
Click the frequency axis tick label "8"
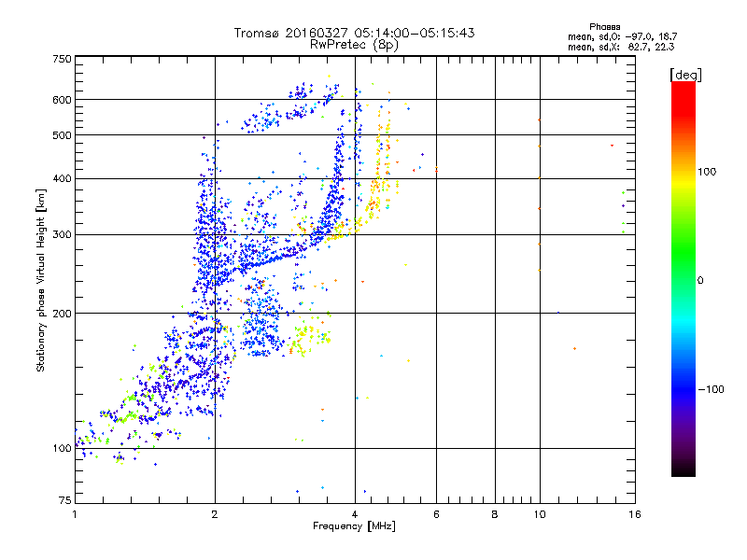[x=495, y=514]
